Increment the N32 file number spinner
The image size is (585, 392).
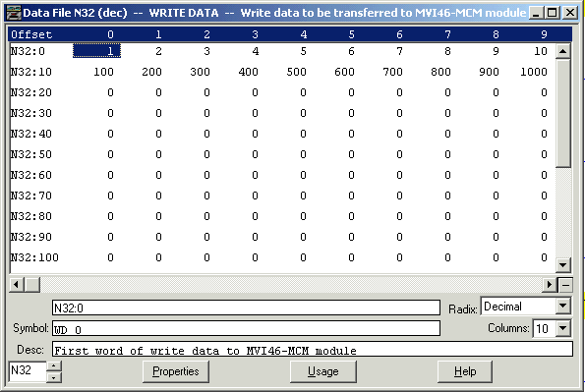[54, 365]
